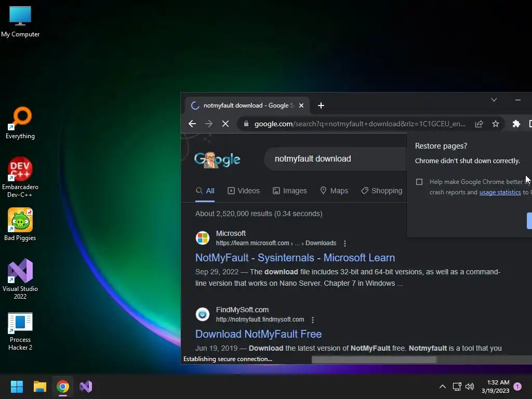
Task: Open File Explorer from taskbar
Action: (x=39, y=387)
